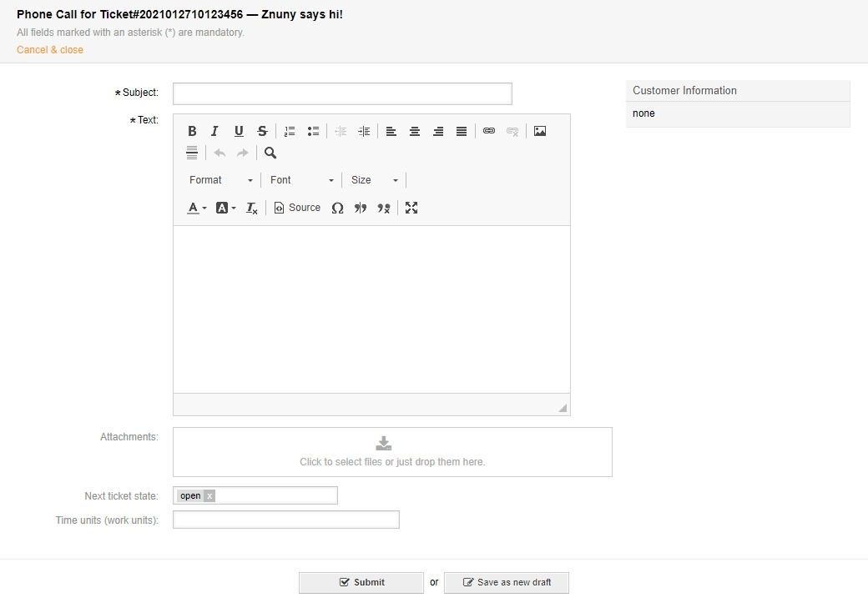Click the Cancel & close link
Viewport: 868px width, 603px height.
point(50,50)
